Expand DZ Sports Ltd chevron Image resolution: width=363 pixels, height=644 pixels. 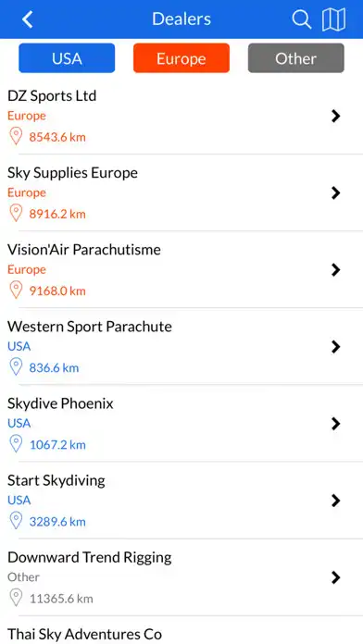336,117
